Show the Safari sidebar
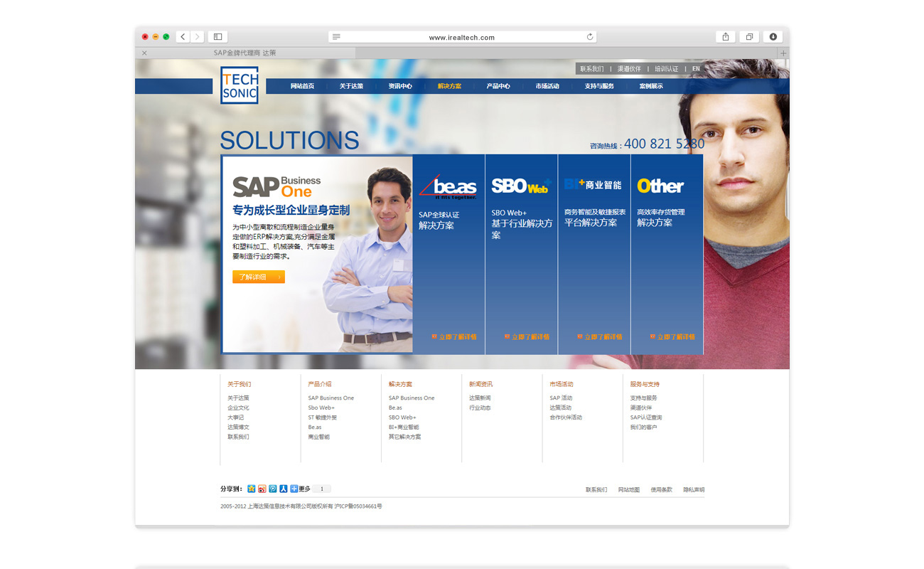924x569 pixels. [217, 37]
